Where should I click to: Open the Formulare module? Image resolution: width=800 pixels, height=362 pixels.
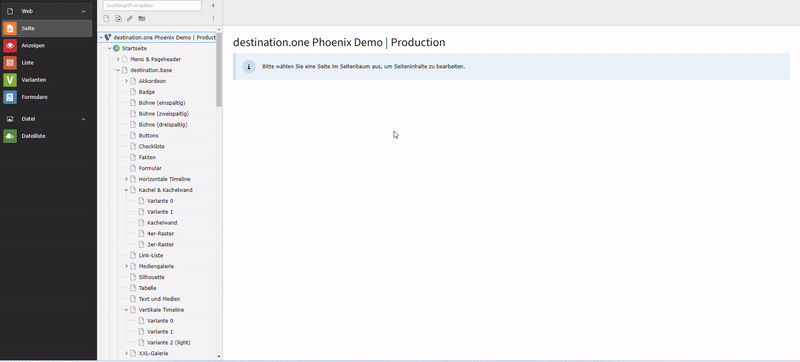(46, 97)
